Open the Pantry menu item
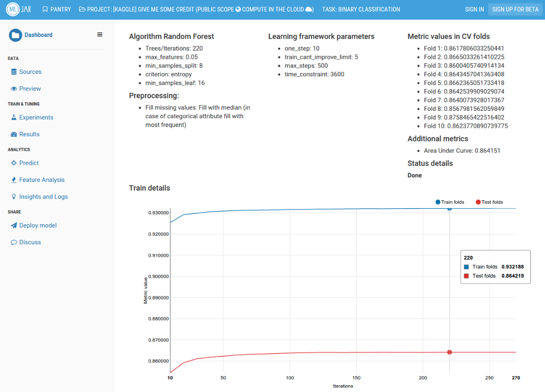545x392 pixels. coord(56,9)
